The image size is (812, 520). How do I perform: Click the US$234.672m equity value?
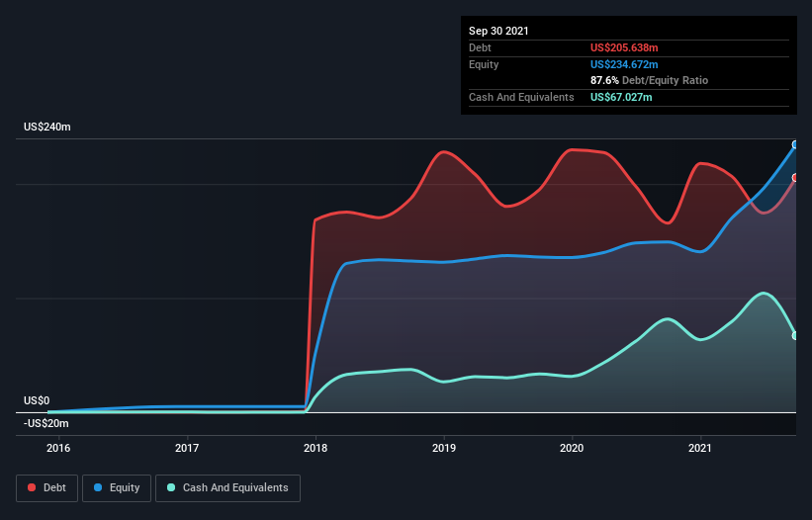[624, 64]
